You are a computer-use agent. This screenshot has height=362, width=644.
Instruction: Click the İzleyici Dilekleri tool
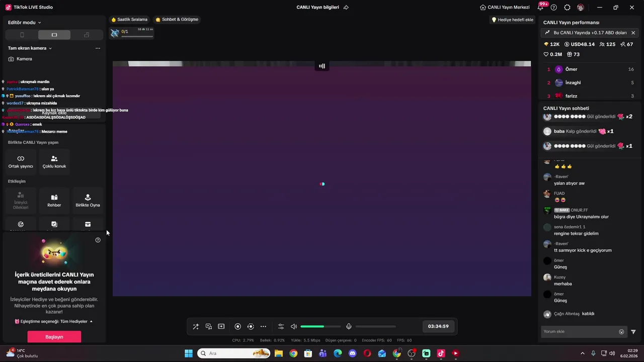point(21,200)
